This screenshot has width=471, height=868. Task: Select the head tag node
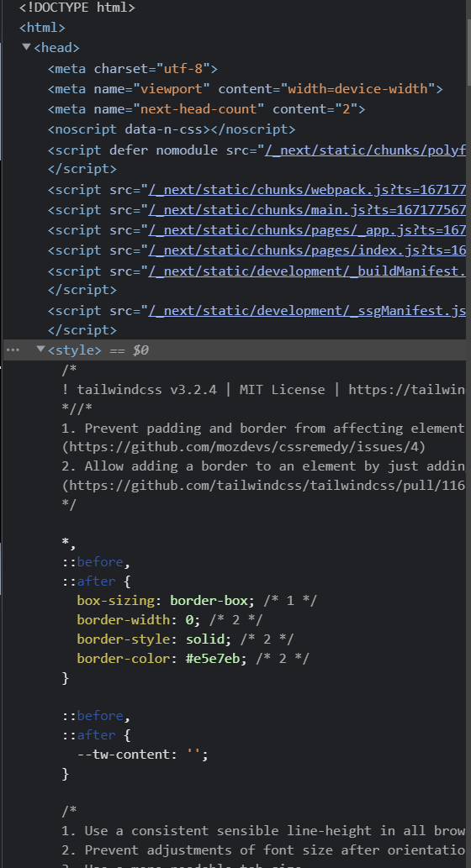(x=56, y=48)
